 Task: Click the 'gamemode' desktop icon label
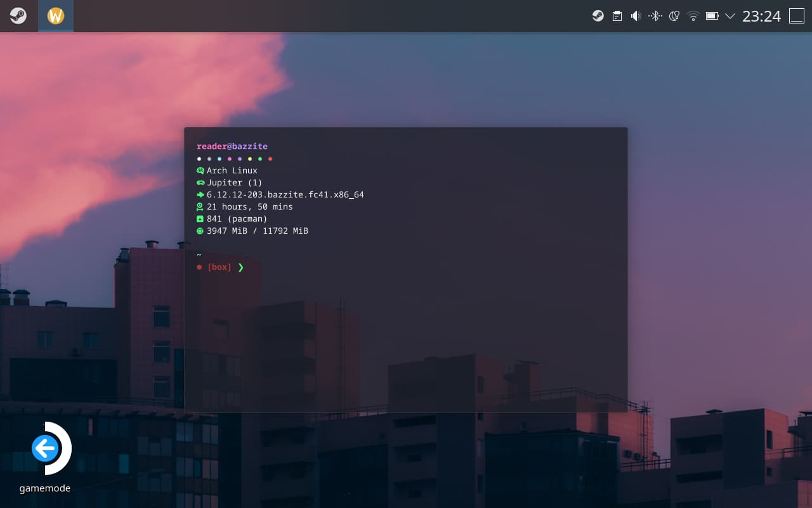click(x=45, y=488)
